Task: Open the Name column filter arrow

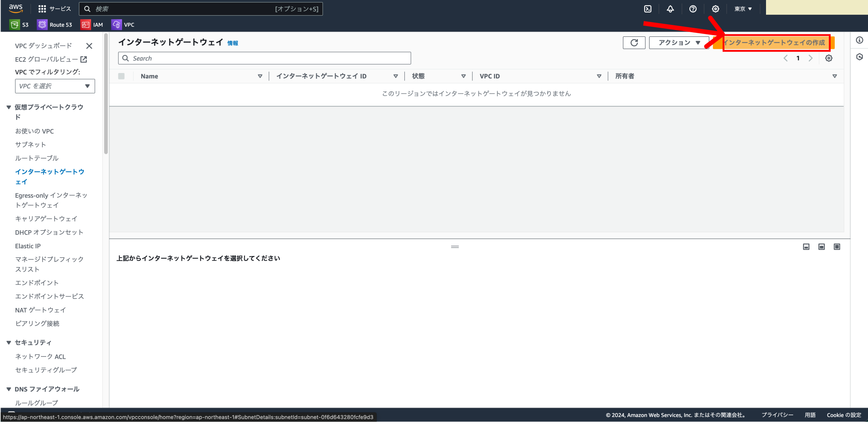Action: click(260, 76)
